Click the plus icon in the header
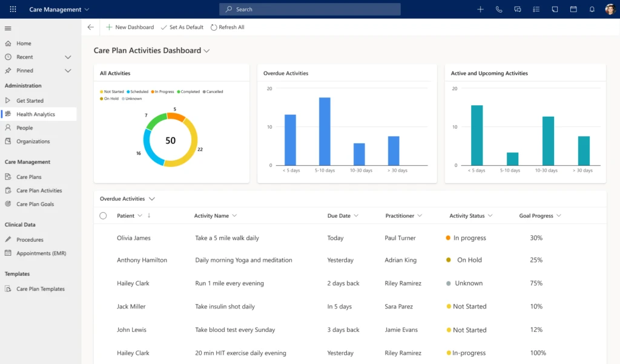This screenshot has width=620, height=364. [x=480, y=9]
